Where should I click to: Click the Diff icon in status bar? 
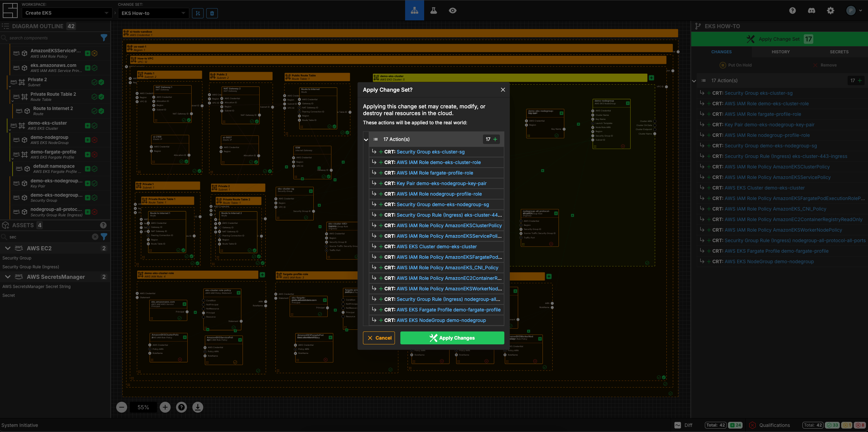tap(678, 425)
